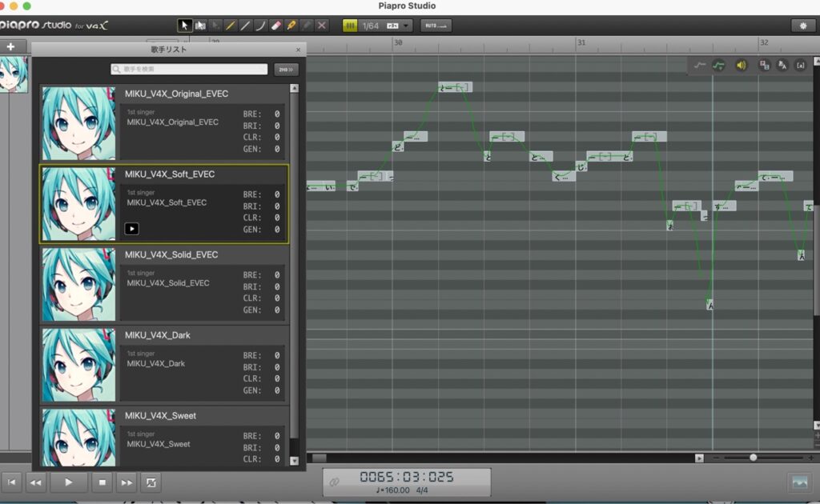This screenshot has height=504, width=820.
Task: Click the button right of the search field
Action: [286, 69]
